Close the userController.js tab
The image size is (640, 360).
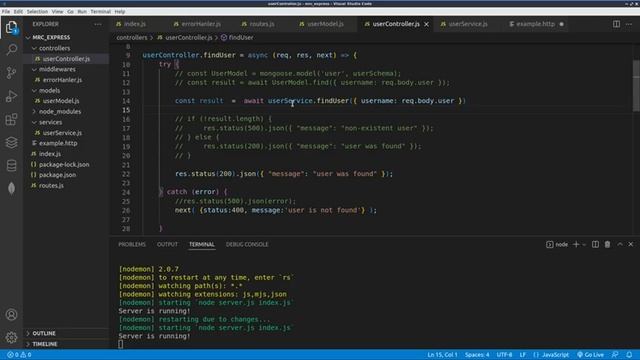[427, 24]
